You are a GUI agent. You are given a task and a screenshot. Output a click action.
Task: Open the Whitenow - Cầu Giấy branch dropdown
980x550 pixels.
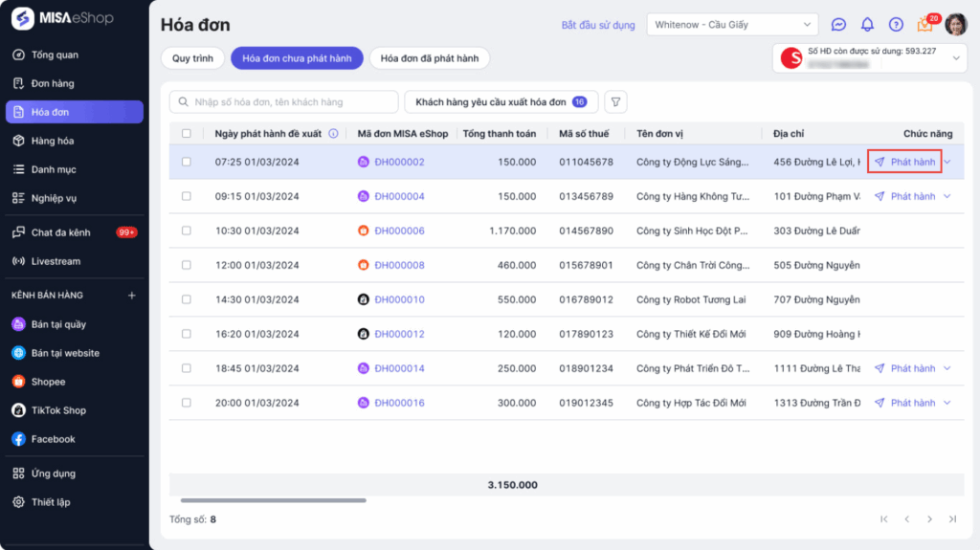tap(732, 25)
